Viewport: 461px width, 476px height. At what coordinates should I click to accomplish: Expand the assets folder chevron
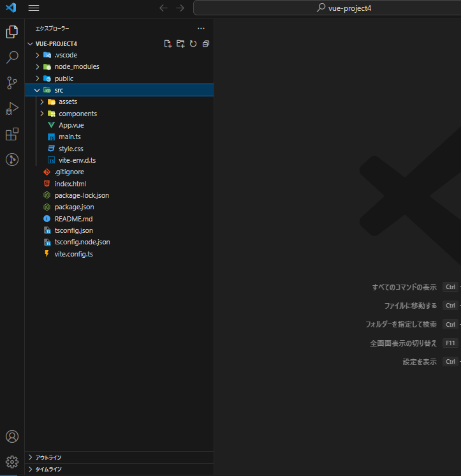coord(42,101)
